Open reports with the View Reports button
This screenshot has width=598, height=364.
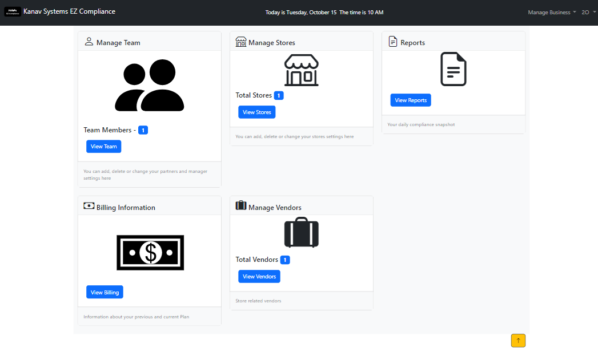411,100
